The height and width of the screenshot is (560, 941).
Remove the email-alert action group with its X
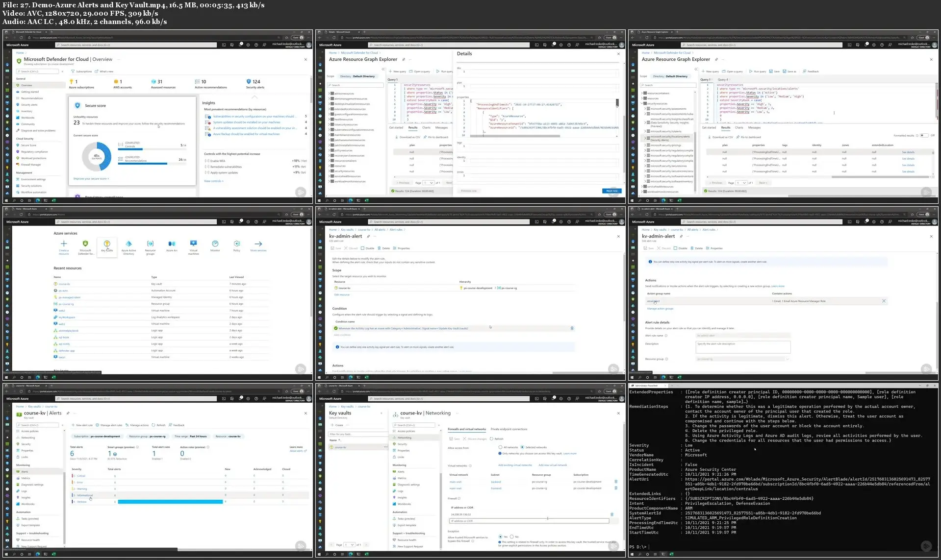[x=884, y=301]
